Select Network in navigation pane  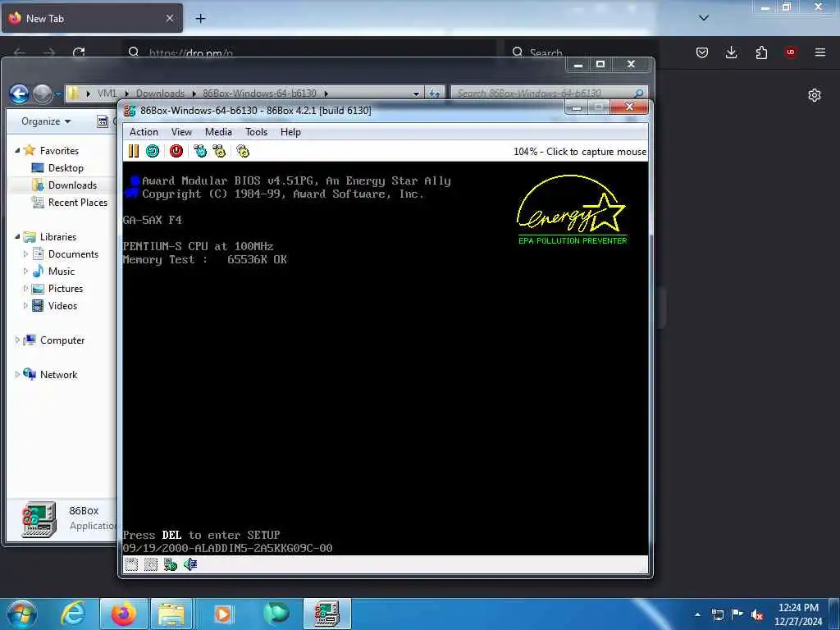tap(58, 374)
